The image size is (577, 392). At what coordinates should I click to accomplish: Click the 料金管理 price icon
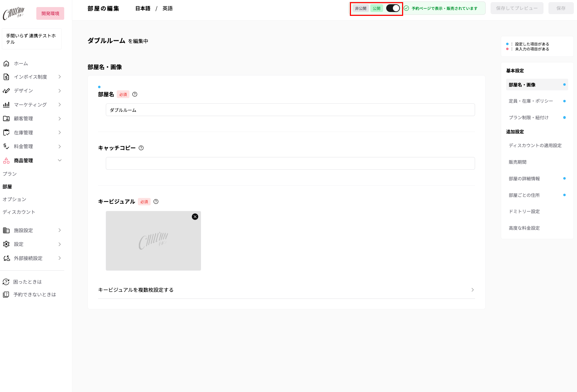[x=6, y=146]
